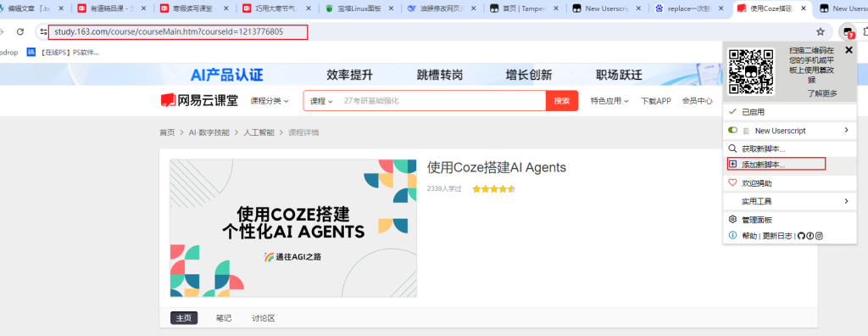Click the 增长创新 banner text
The width and height of the screenshot is (868, 336).
(529, 75)
